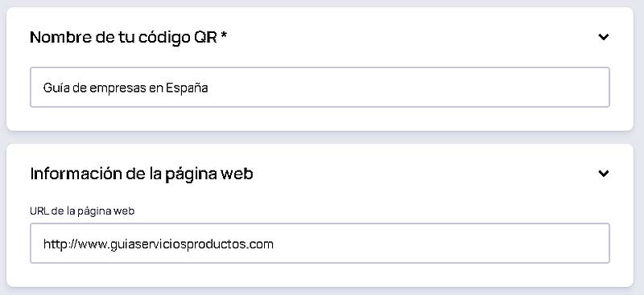
Task: Click the word código in first heading
Action: point(163,38)
